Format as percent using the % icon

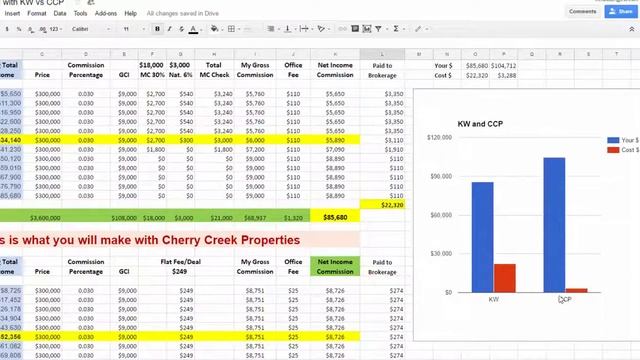click(x=19, y=29)
